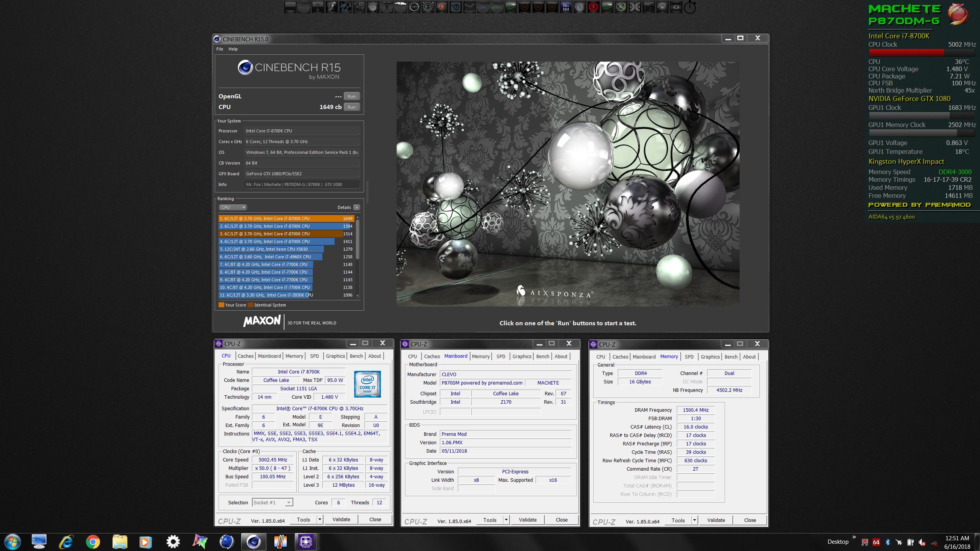Screen dimensions: 980x551
Task: Switch to CPU-Z taskbar icon
Action: pyautogui.click(x=306, y=541)
